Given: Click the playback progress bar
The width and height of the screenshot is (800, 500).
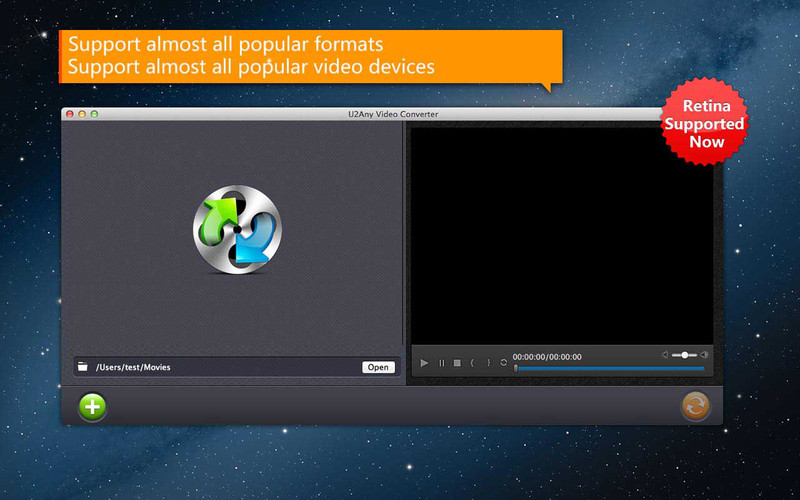Looking at the screenshot, I should tap(610, 368).
